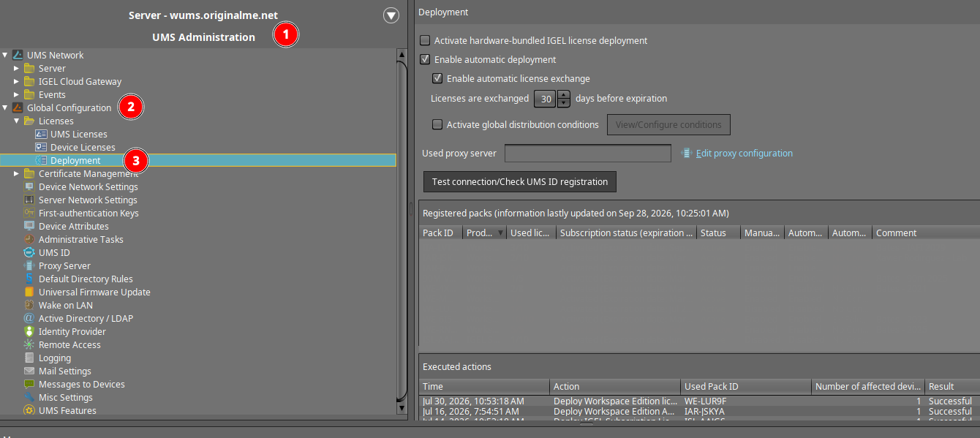The height and width of the screenshot is (438, 980).
Task: Click the Remote Access icon
Action: coord(29,345)
